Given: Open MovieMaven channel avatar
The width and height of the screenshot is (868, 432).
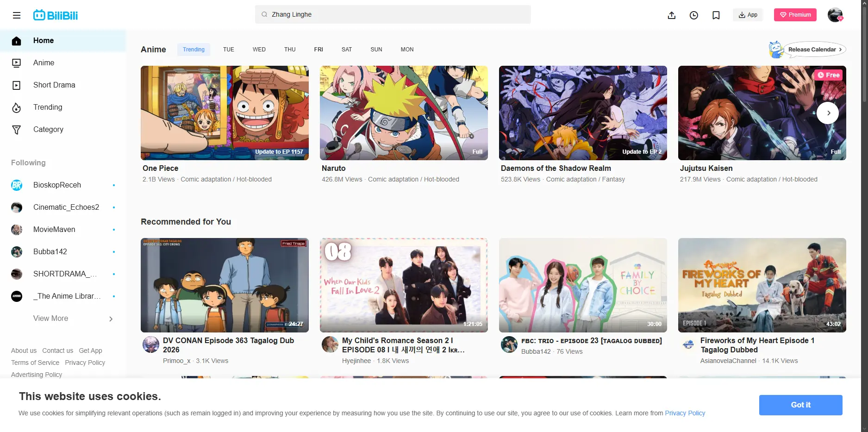Looking at the screenshot, I should (17, 230).
